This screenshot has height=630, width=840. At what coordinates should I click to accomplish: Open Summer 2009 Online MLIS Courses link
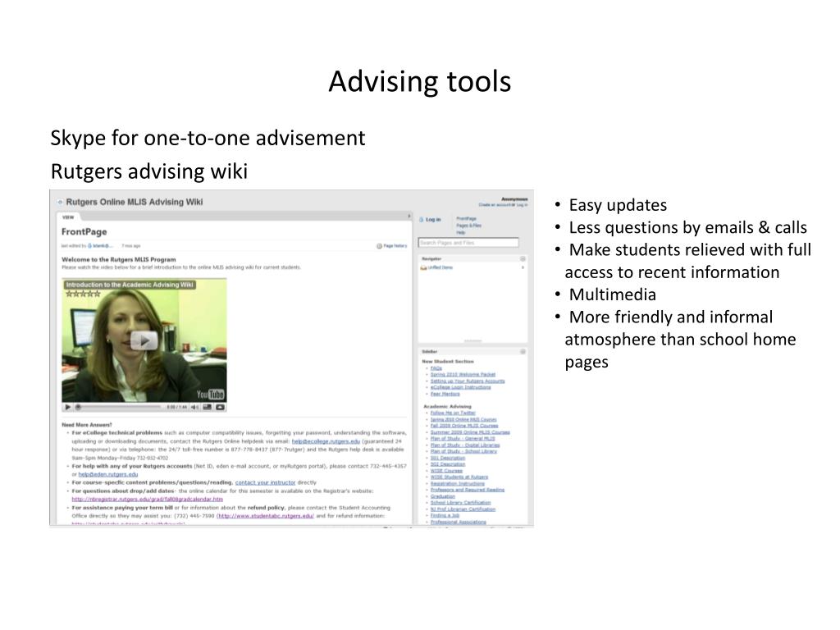click(x=470, y=431)
